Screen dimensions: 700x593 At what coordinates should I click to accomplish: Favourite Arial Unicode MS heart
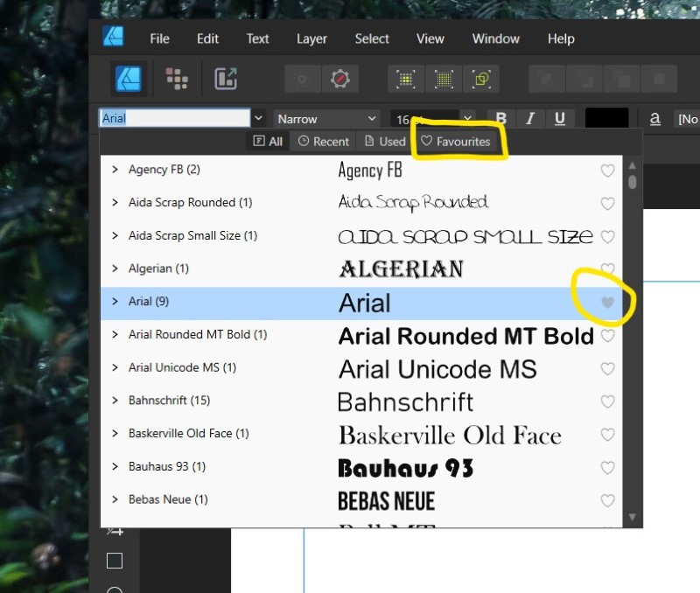coord(607,368)
